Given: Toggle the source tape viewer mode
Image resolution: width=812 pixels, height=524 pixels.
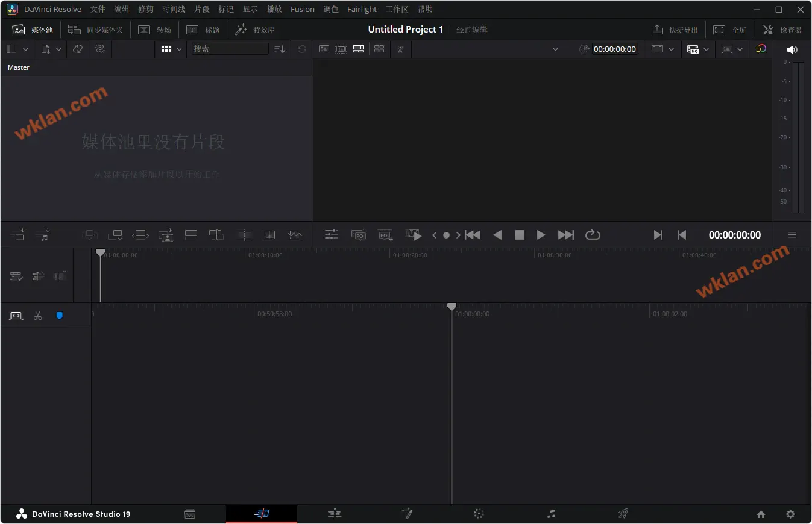Looking at the screenshot, I should pos(341,49).
